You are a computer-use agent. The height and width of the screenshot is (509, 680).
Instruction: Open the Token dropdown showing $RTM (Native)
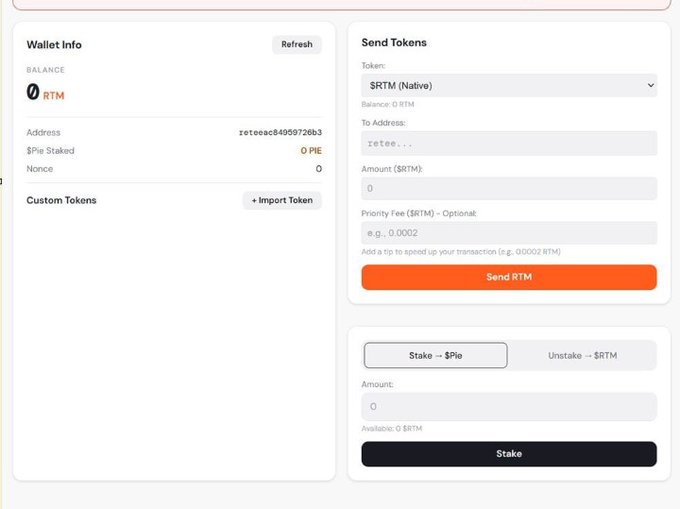pos(509,85)
